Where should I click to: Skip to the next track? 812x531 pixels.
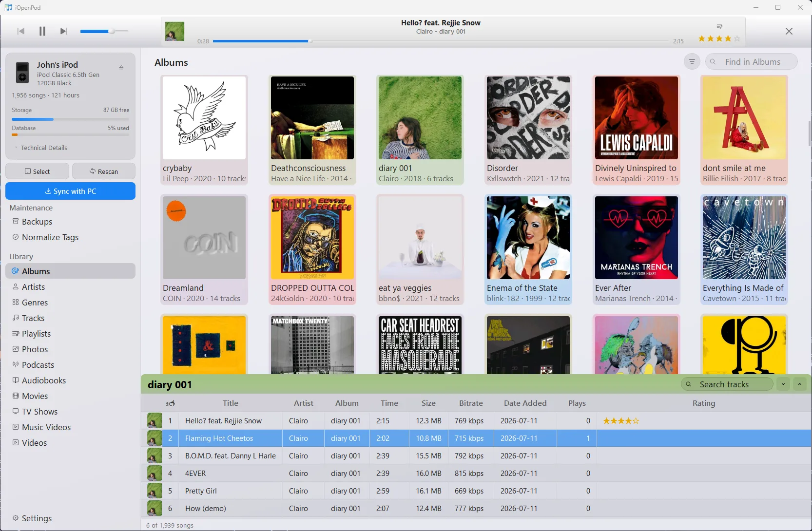(x=64, y=31)
